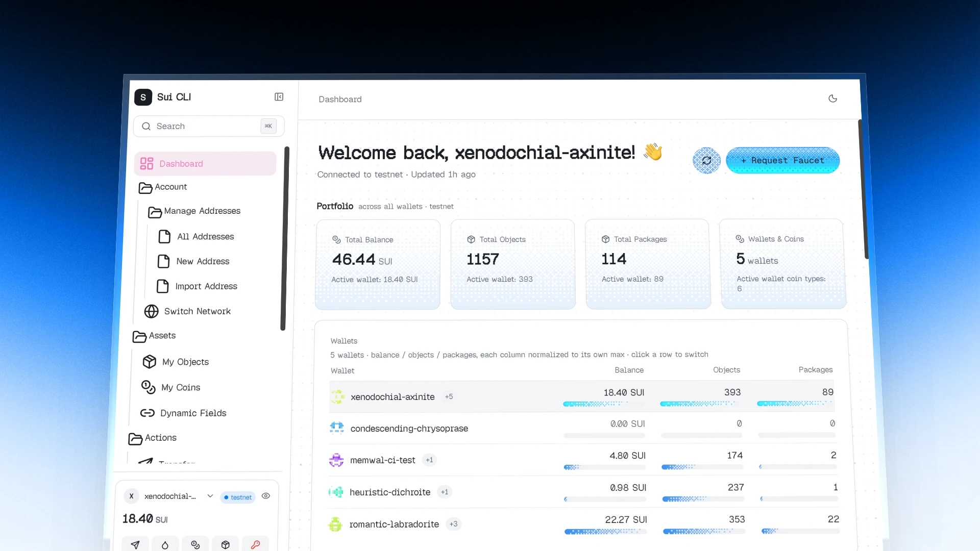Click the romantic-labradorite objects progress bar

704,531
